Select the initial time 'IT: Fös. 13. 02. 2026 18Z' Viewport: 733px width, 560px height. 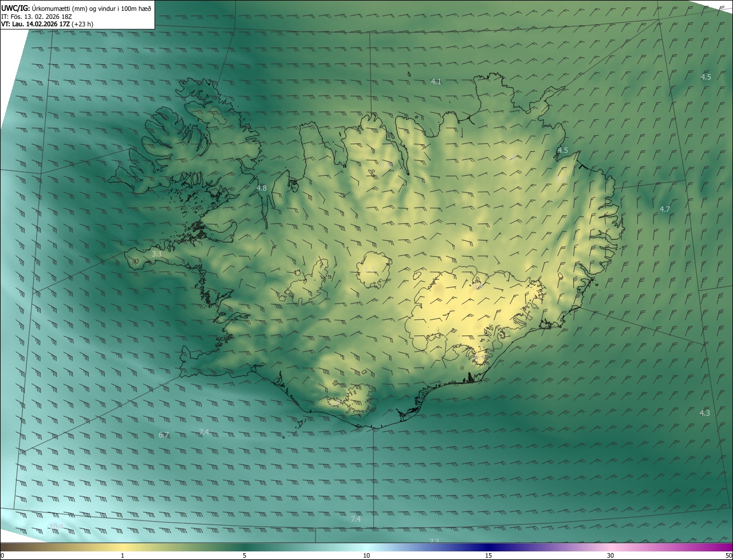point(37,17)
